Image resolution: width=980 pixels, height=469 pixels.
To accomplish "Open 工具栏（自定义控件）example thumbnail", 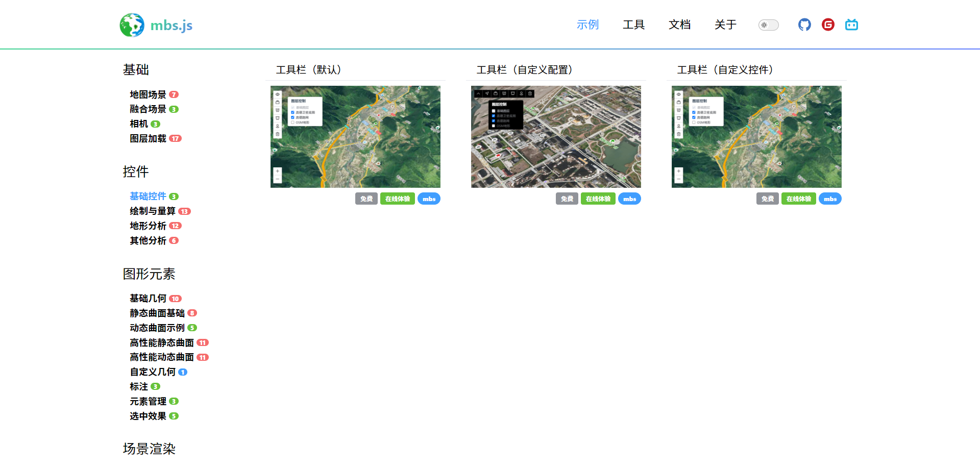I will [756, 137].
